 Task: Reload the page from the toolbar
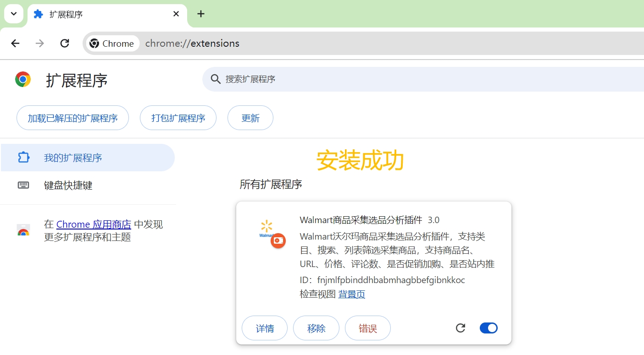point(65,43)
